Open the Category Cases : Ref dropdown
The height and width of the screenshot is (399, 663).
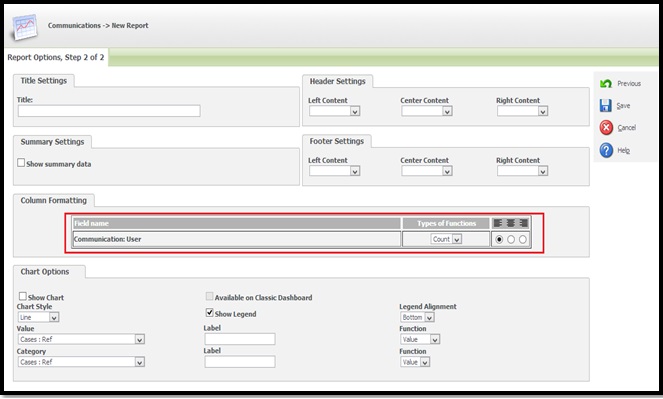tap(81, 362)
